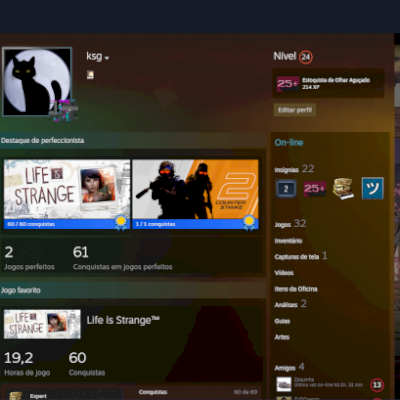
Task: Open the Life is Strange™ title link
Action: 123,320
